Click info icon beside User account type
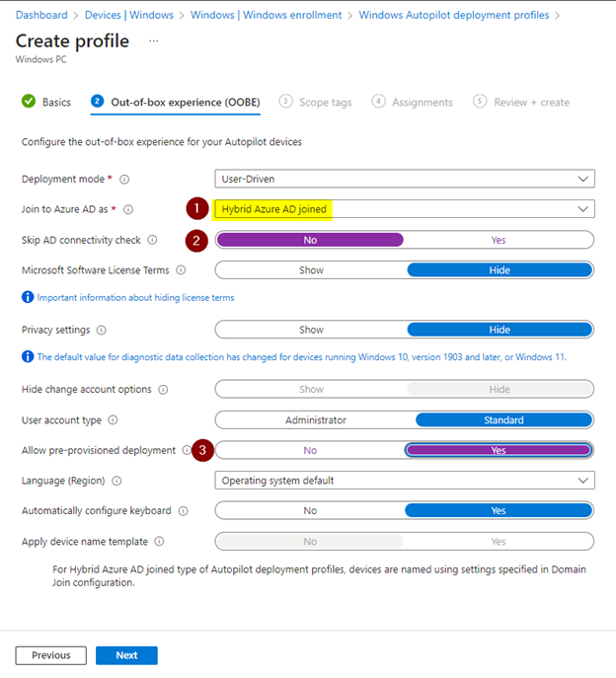The width and height of the screenshot is (616, 678). tap(113, 420)
